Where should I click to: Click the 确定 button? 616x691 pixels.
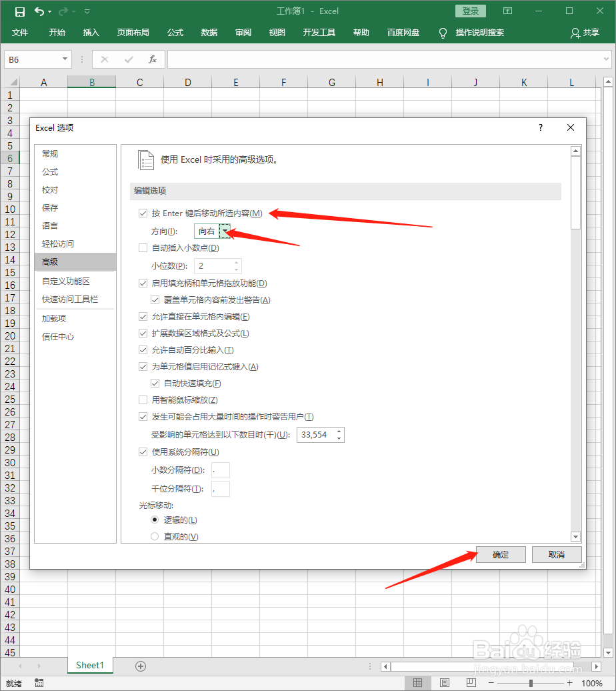coord(500,554)
